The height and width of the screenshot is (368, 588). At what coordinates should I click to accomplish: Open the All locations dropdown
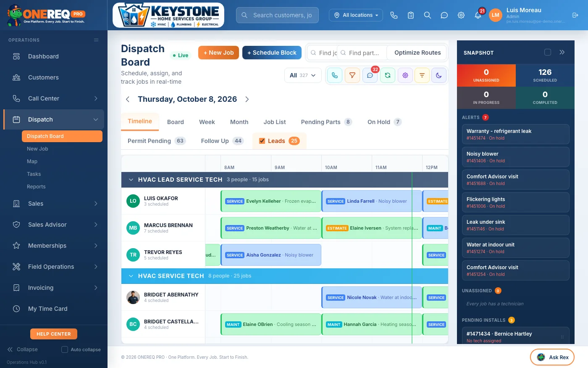point(356,15)
